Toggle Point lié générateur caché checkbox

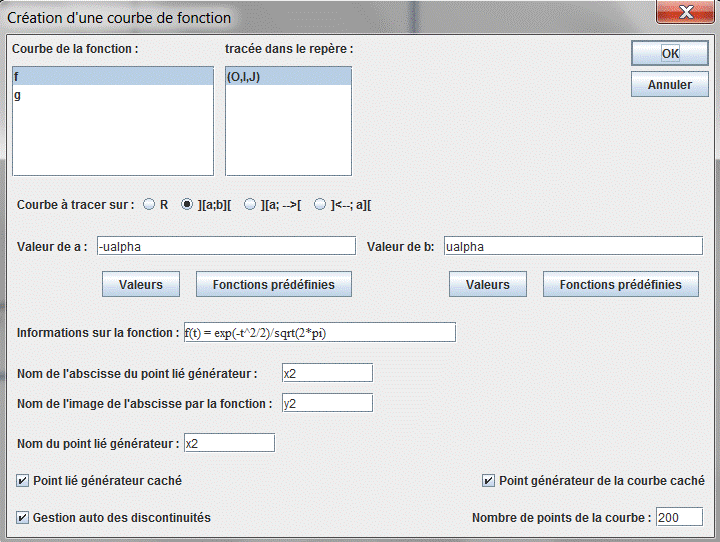(x=22, y=481)
